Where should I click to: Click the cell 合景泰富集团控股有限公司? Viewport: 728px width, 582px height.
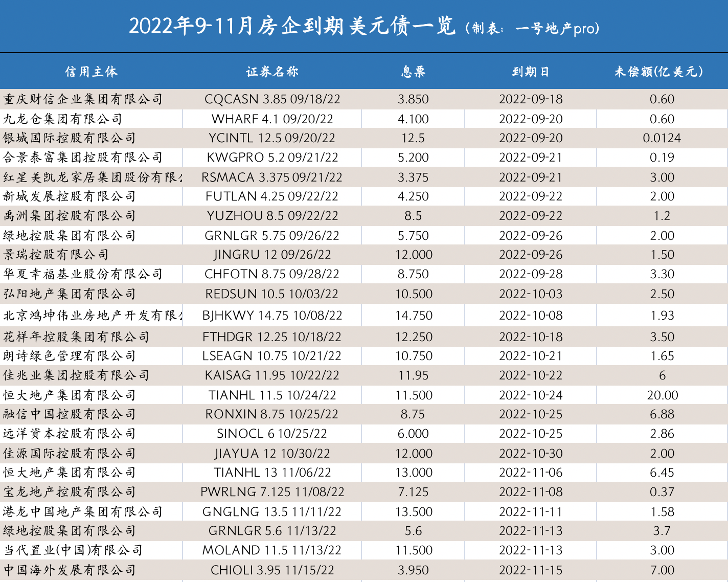pos(83,158)
